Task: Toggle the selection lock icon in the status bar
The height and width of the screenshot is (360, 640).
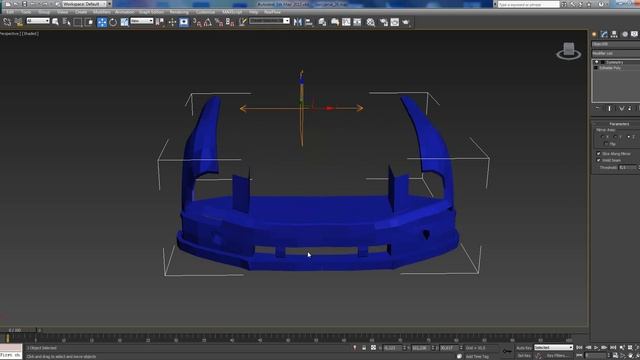Action: coord(364,348)
